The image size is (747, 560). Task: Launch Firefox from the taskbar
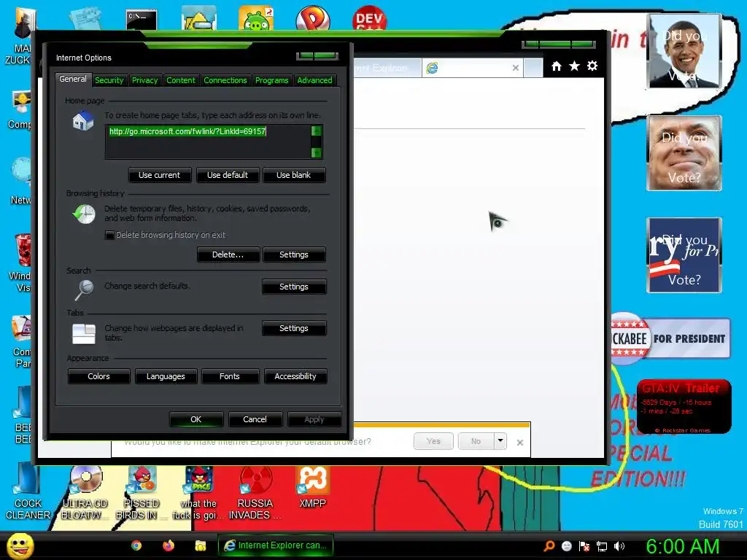coord(169,545)
